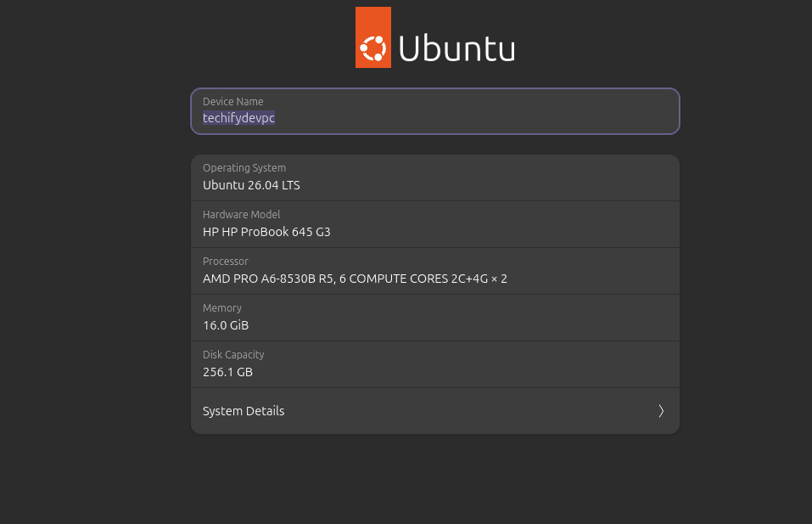Click the Ubuntu logo icon
Viewport: 812px width, 524px height.
coord(372,37)
